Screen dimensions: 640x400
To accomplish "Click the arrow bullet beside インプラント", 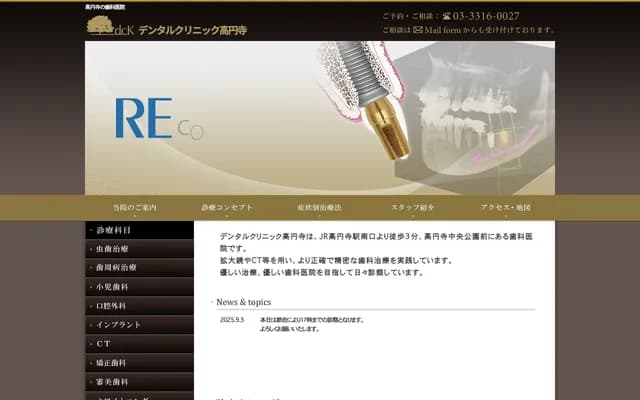I will coord(91,325).
